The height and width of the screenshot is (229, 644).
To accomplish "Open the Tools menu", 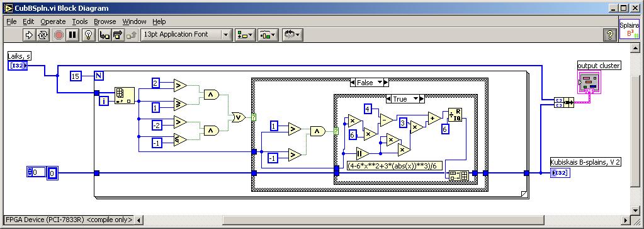I will point(80,21).
